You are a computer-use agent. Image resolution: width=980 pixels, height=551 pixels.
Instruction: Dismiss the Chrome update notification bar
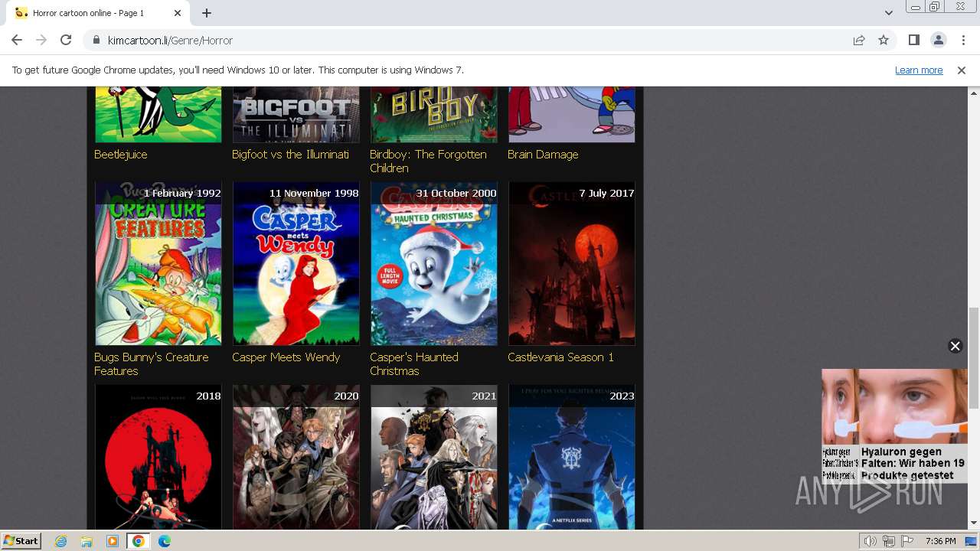coord(962,70)
